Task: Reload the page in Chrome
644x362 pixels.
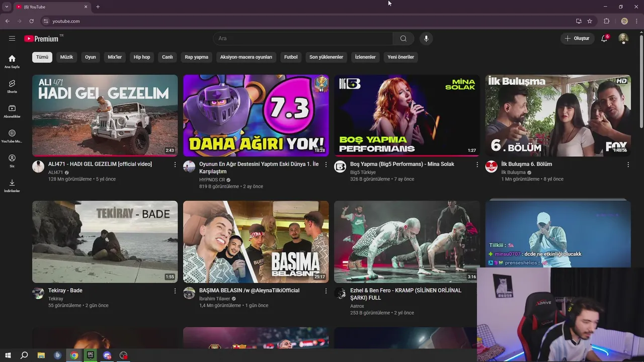Action: (x=31, y=21)
